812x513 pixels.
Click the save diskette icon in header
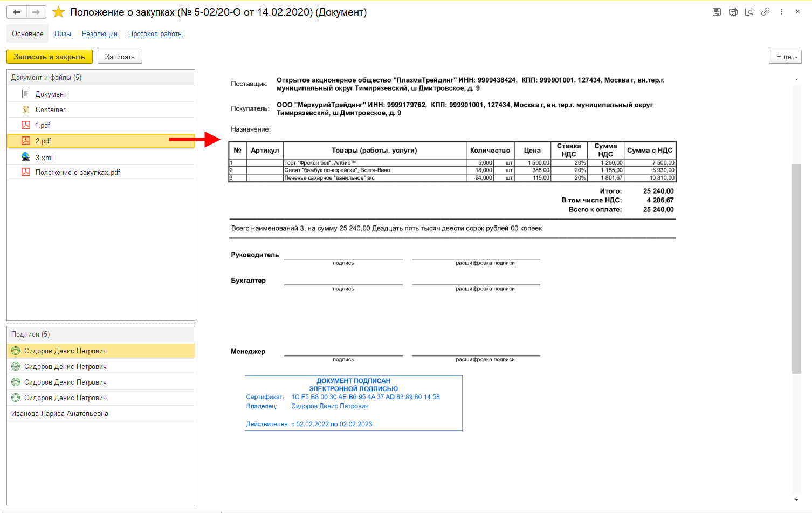point(717,12)
